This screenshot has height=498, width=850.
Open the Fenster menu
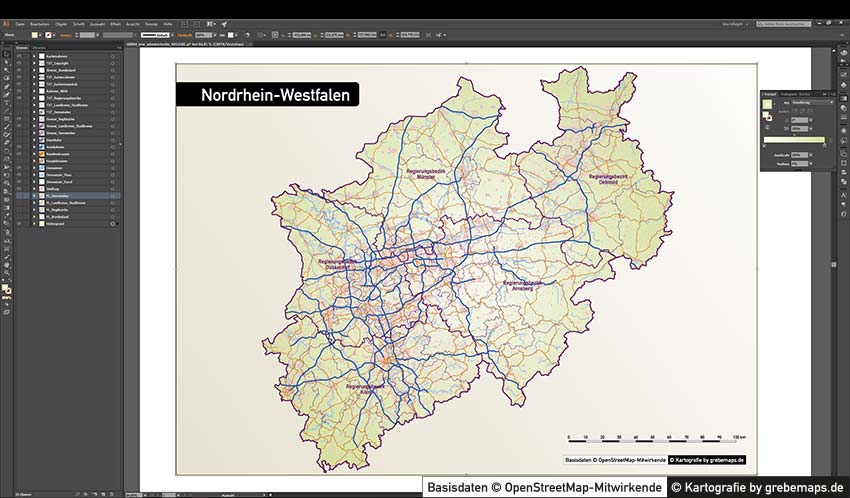[x=150, y=23]
